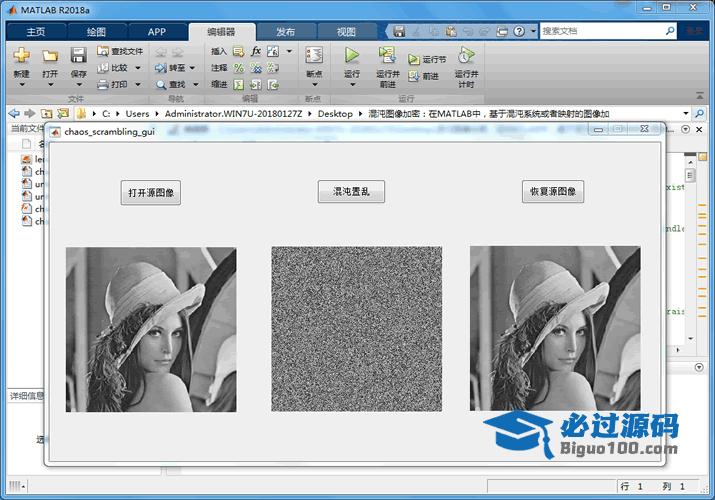
Task: Click the percent comment icon
Action: [x=239, y=68]
